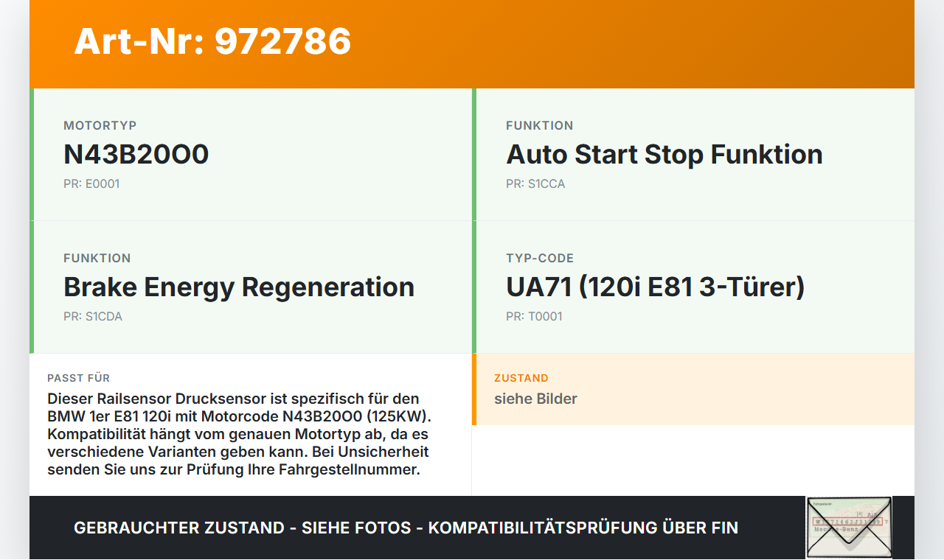This screenshot has width=944, height=560.
Task: Click the MOTORTYP label
Action: click(x=100, y=125)
